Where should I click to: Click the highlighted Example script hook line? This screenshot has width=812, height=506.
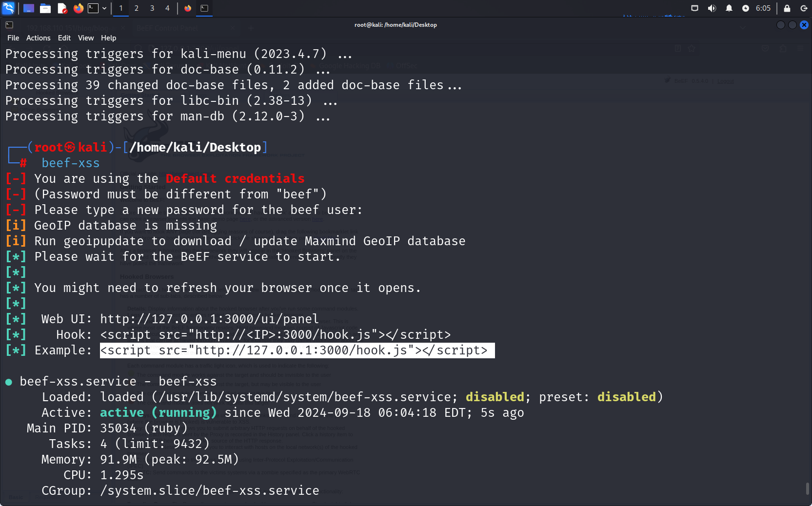(297, 350)
